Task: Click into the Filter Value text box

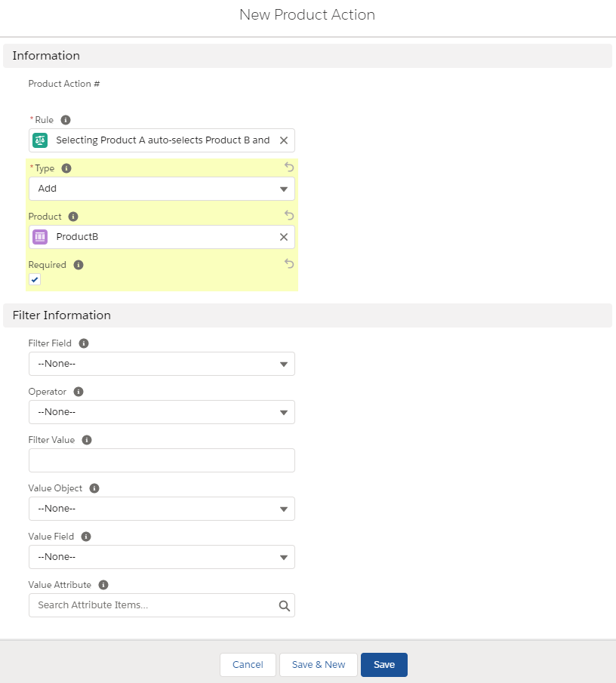Action: point(162,460)
